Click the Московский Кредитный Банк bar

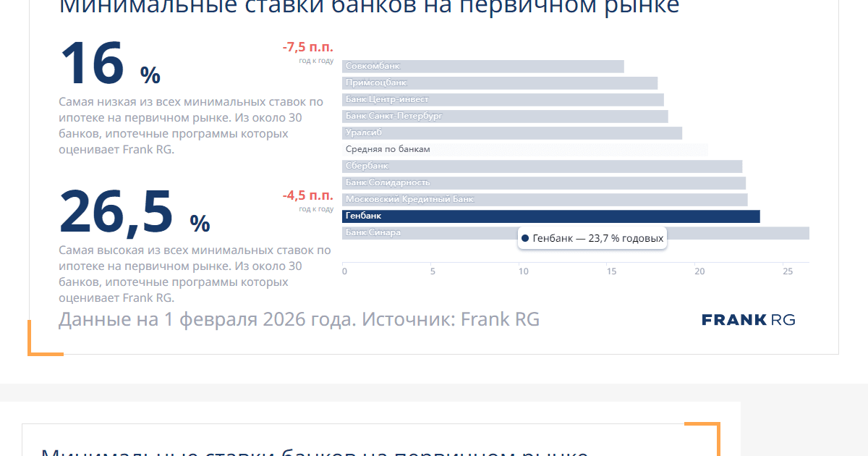point(545,200)
